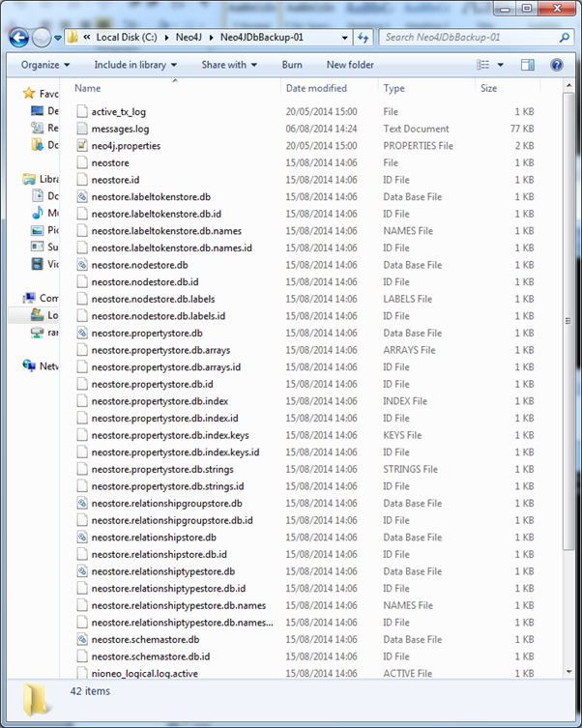Screen dimensions: 582x728
Task: Open address bar previous locations dropdown
Action: click(x=344, y=38)
